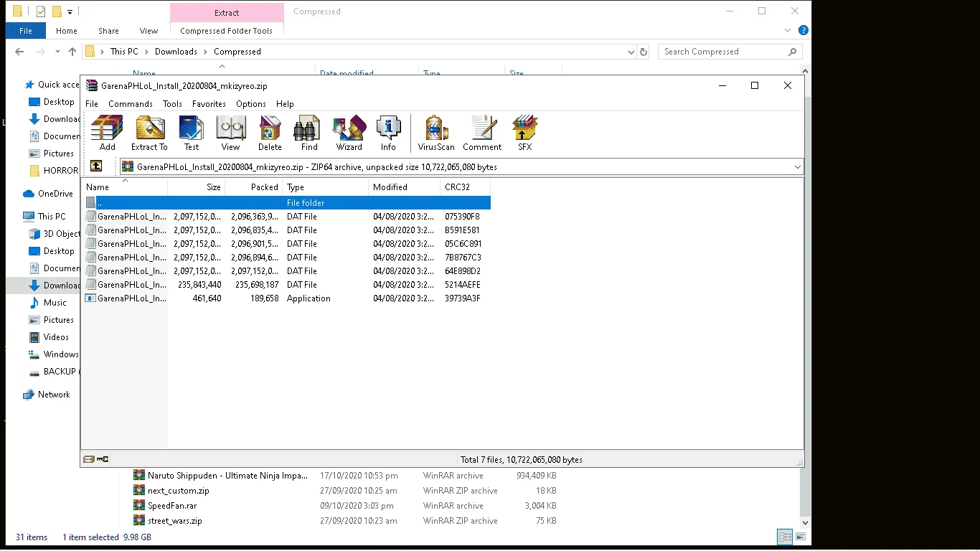The image size is (980, 551).
Task: Select the file with CRC32 075390F8
Action: (x=287, y=217)
